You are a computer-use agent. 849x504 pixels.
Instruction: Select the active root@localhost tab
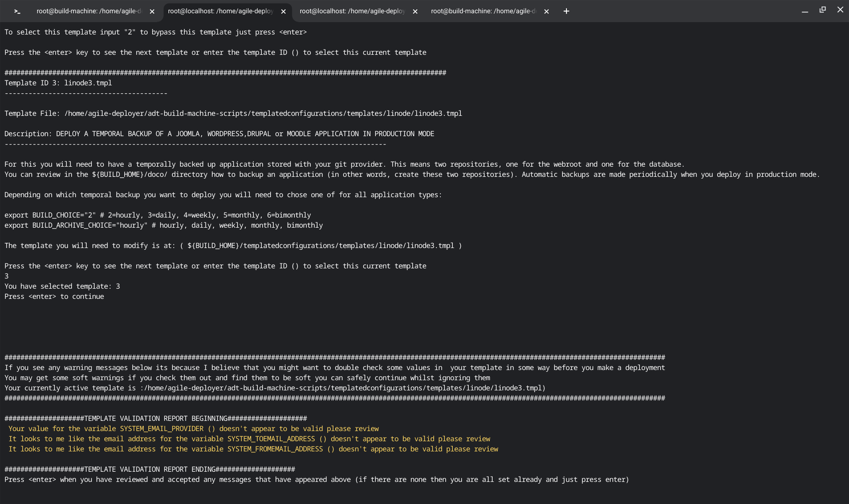220,11
